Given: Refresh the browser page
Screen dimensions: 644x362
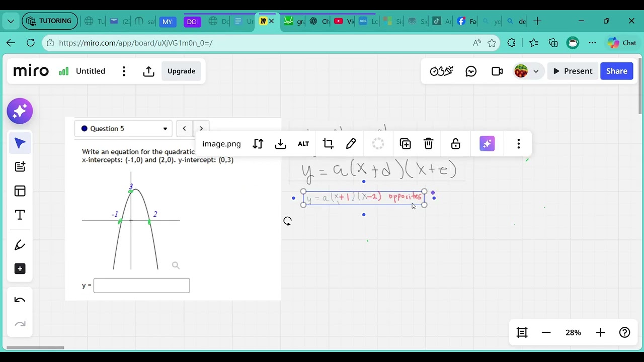Looking at the screenshot, I should [x=31, y=43].
